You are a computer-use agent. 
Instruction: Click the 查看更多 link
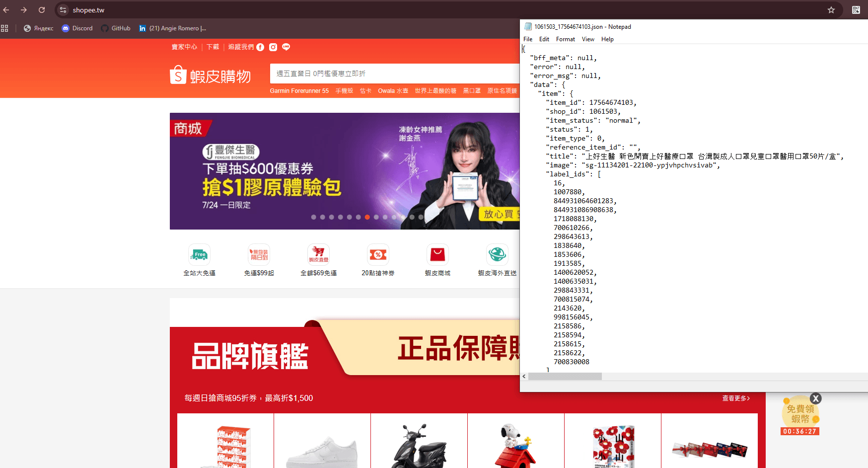point(736,398)
